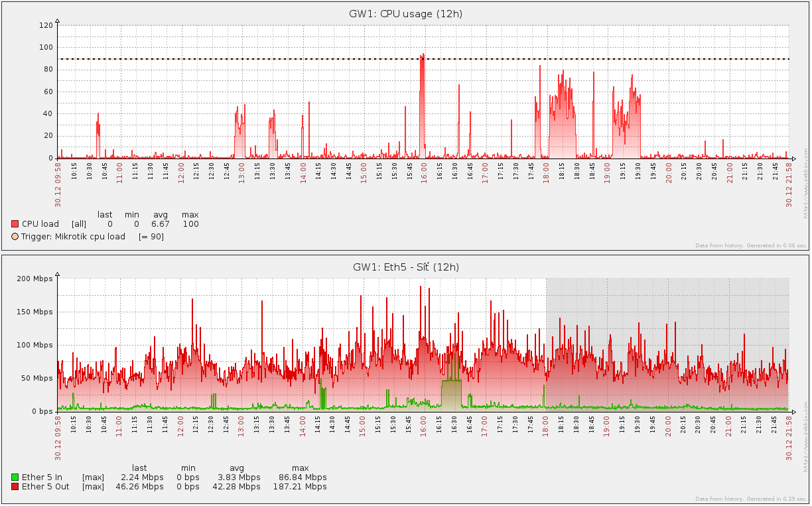812x506 pixels.
Task: Click the '40' y-axis label in CPU graph
Action: 48,114
